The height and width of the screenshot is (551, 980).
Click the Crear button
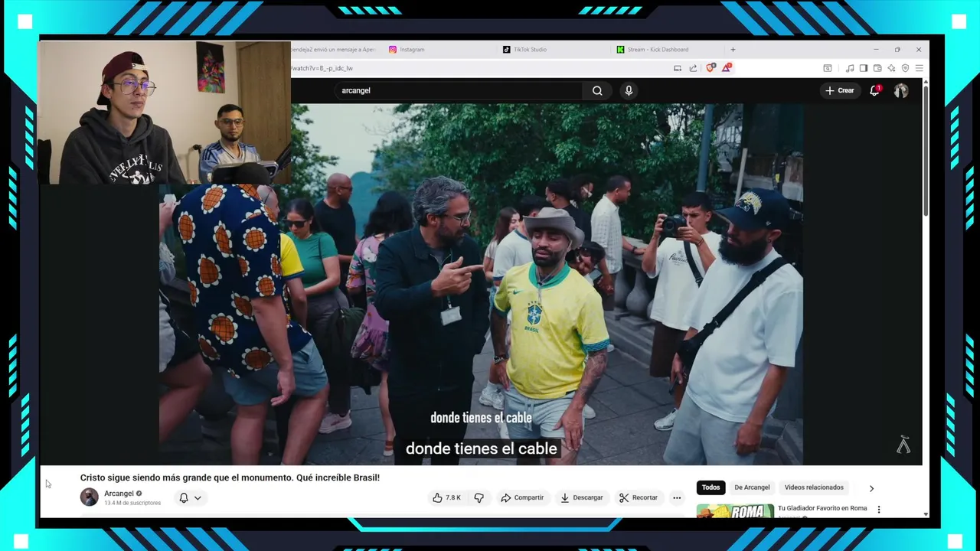point(839,90)
